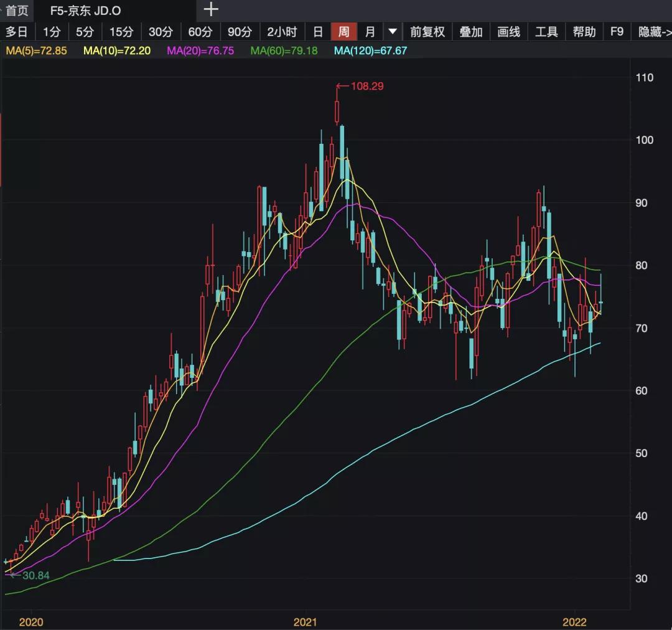Choose 90分 chart period

[240, 32]
